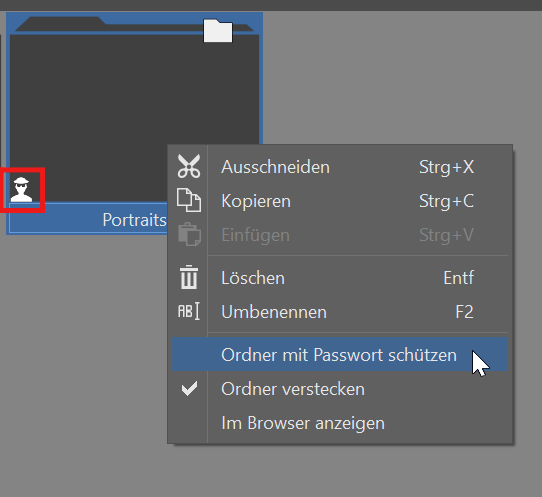Click the Portraits folder name label
542x497 pixels.
(x=134, y=220)
